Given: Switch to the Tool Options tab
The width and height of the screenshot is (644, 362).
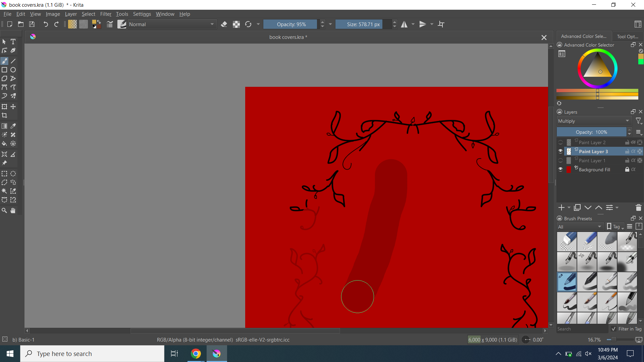Looking at the screenshot, I should coord(627,36).
